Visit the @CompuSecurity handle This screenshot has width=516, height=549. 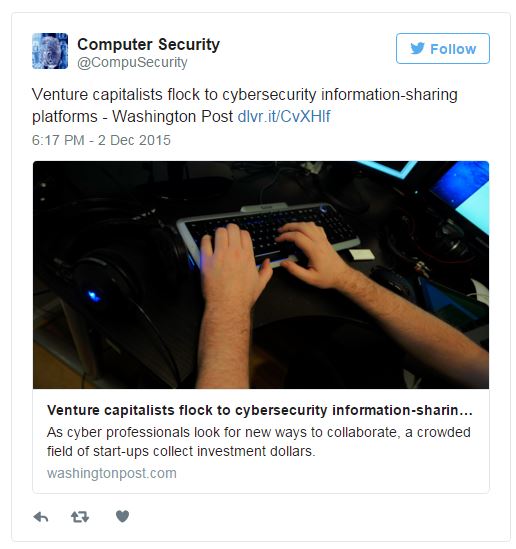132,63
